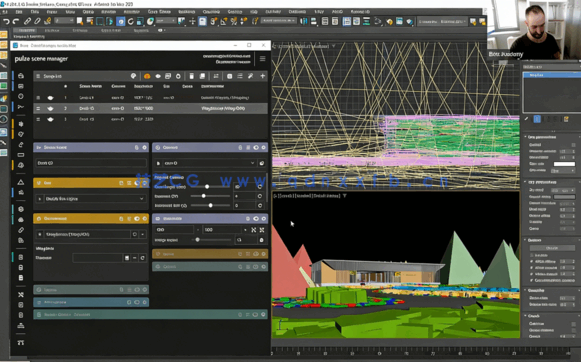The width and height of the screenshot is (581, 362).
Task: Select the Link tool in the toolbar
Action: 27,21
